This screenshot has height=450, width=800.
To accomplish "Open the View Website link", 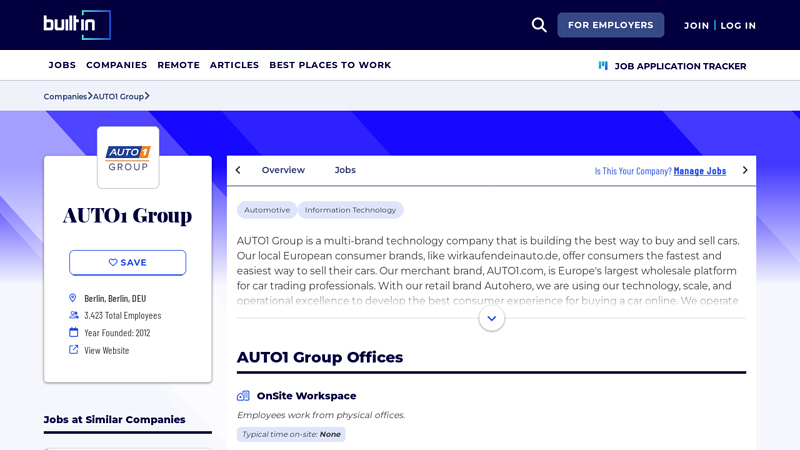I will 107,350.
